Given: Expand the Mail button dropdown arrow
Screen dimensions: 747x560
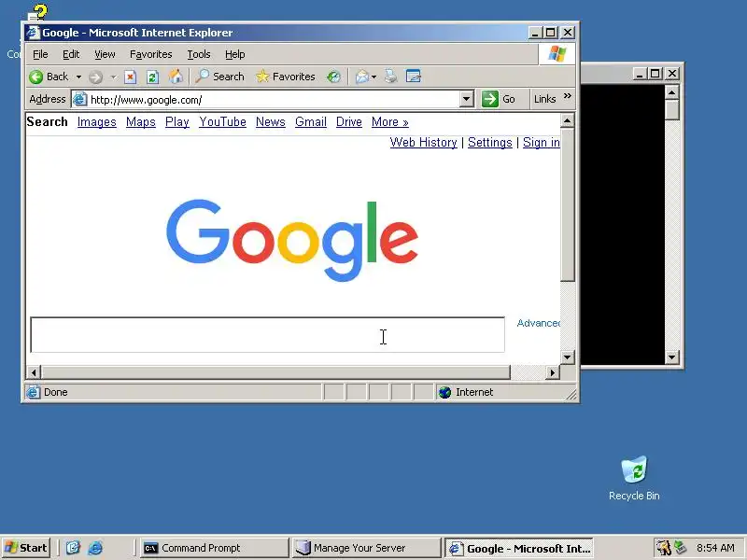Looking at the screenshot, I should click(x=374, y=77).
